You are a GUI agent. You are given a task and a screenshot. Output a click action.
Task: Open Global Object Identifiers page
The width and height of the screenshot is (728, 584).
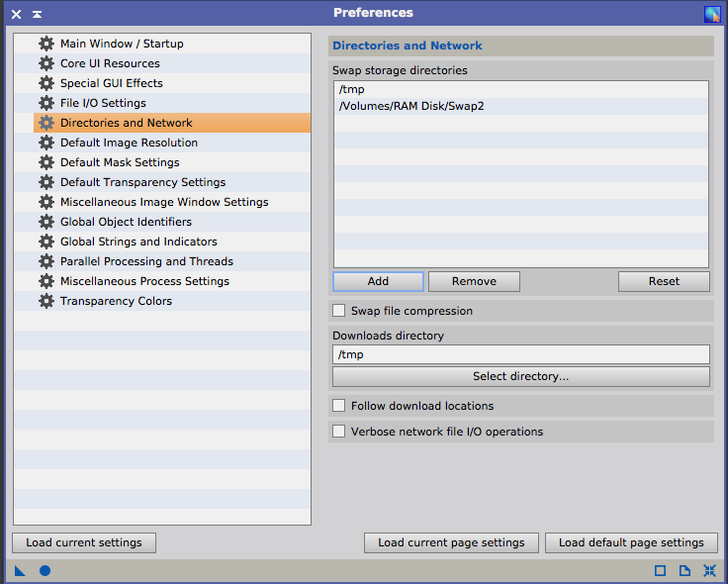[126, 222]
